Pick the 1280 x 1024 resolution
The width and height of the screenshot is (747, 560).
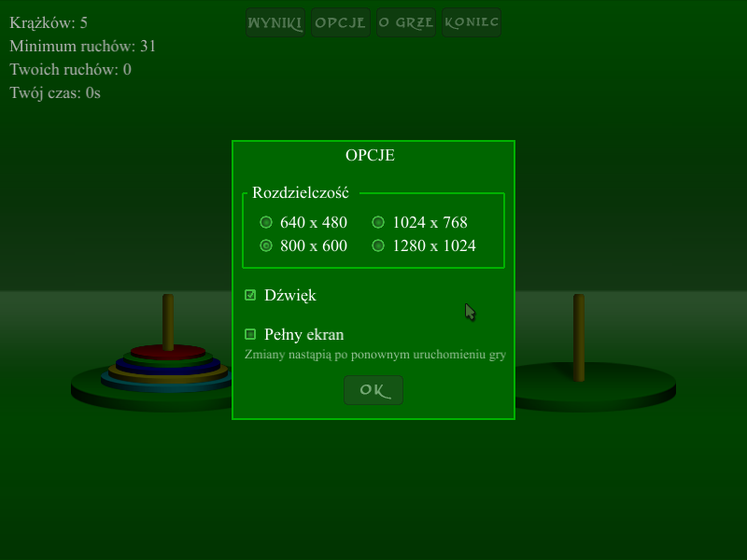(x=378, y=245)
